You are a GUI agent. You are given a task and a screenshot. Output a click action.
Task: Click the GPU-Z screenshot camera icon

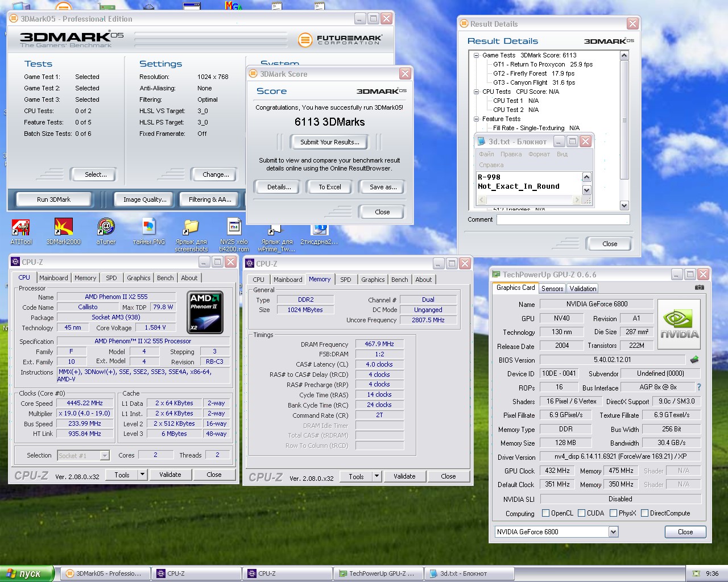700,288
